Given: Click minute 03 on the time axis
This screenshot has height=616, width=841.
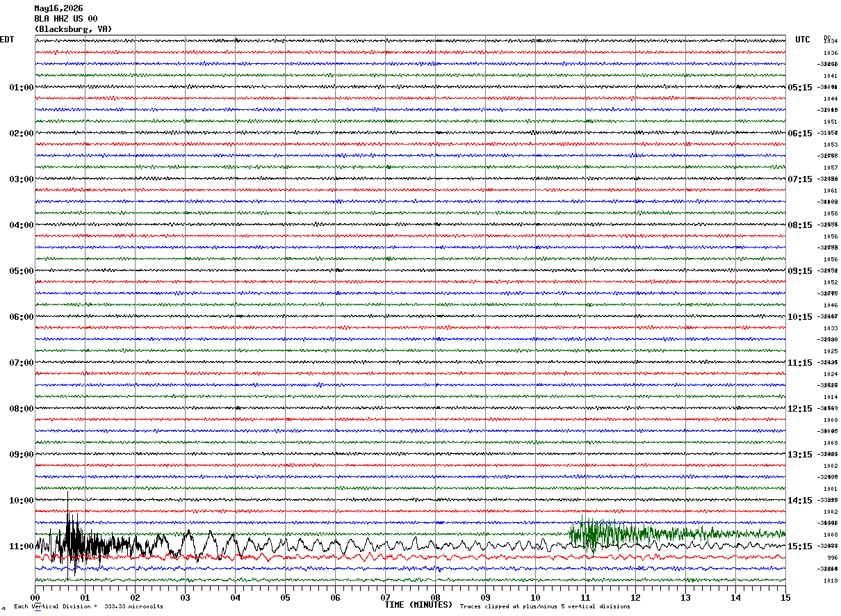Looking at the screenshot, I should [x=186, y=597].
